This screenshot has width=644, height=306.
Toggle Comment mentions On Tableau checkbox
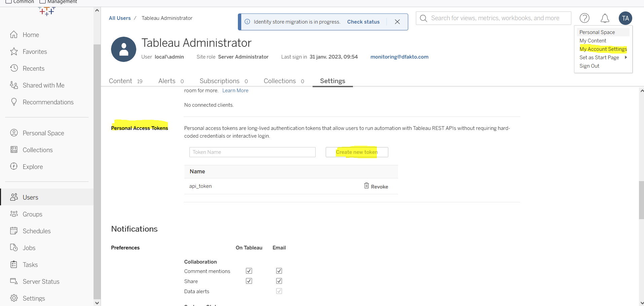tap(249, 271)
